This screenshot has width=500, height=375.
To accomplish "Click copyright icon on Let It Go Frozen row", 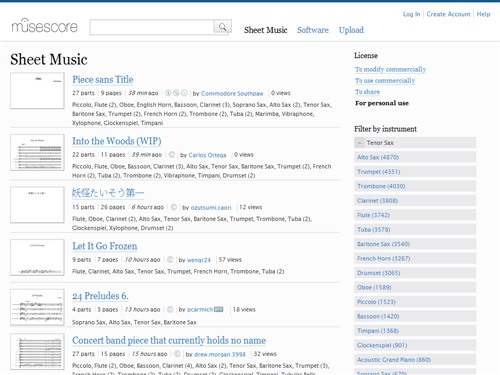I will [x=170, y=260].
